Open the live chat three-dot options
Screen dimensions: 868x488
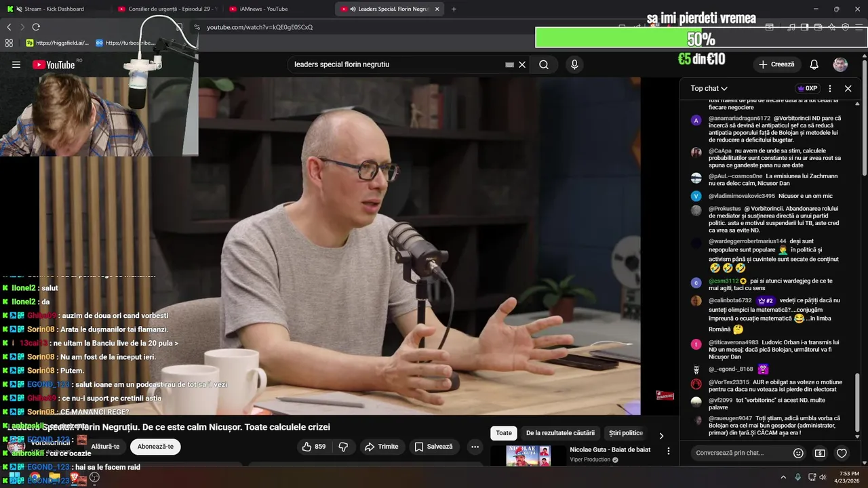coord(829,88)
